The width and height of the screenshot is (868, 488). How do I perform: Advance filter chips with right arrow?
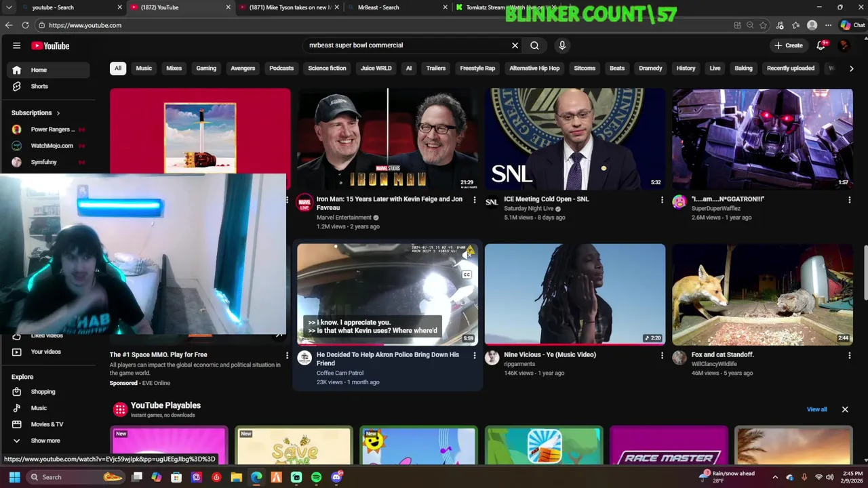tap(851, 68)
